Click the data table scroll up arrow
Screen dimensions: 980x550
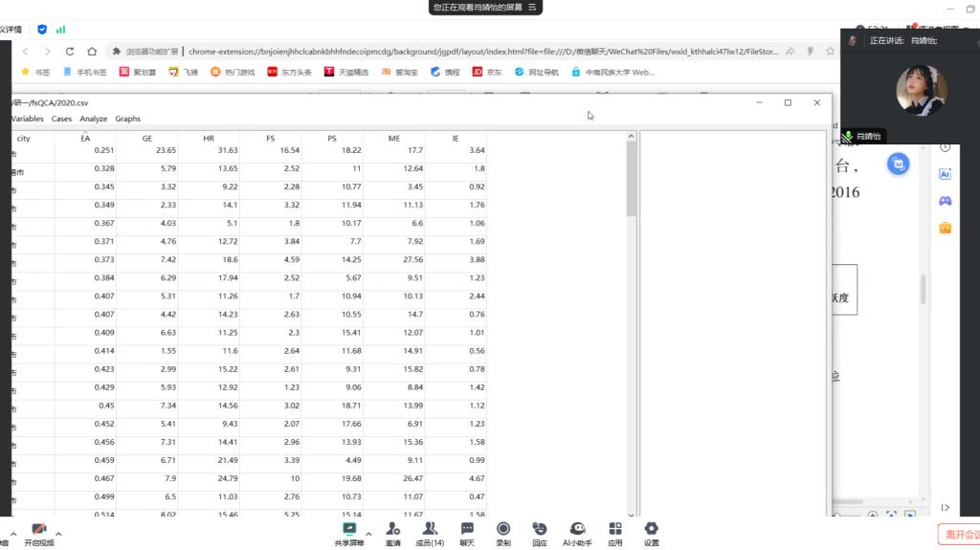[x=632, y=136]
